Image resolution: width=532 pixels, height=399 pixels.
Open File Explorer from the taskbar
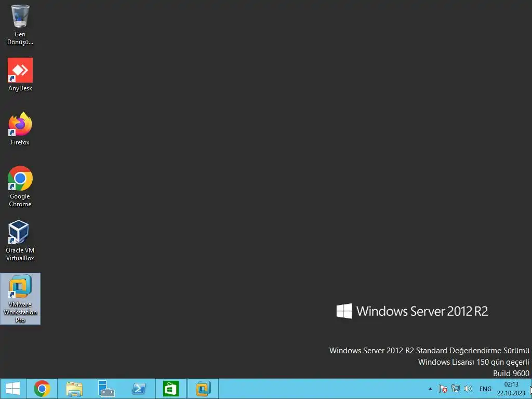[x=74, y=389]
